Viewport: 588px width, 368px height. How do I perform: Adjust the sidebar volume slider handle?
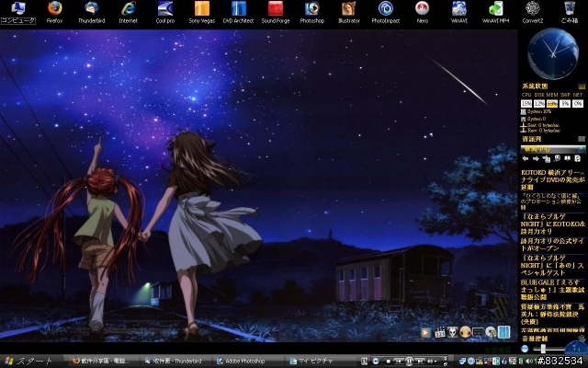pos(543,349)
